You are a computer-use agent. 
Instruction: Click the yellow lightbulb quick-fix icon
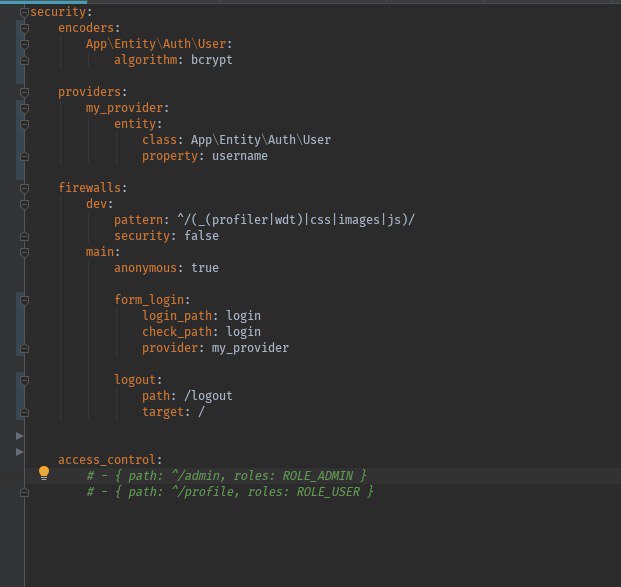point(44,473)
